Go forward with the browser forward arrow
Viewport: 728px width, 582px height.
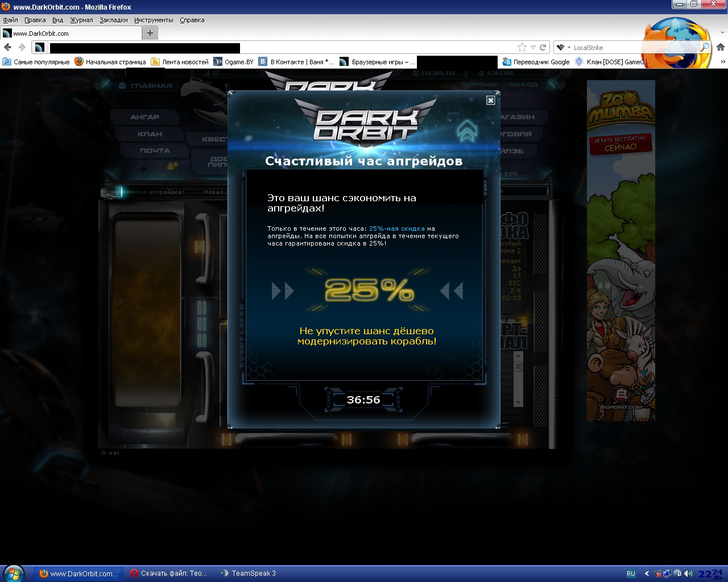click(22, 47)
